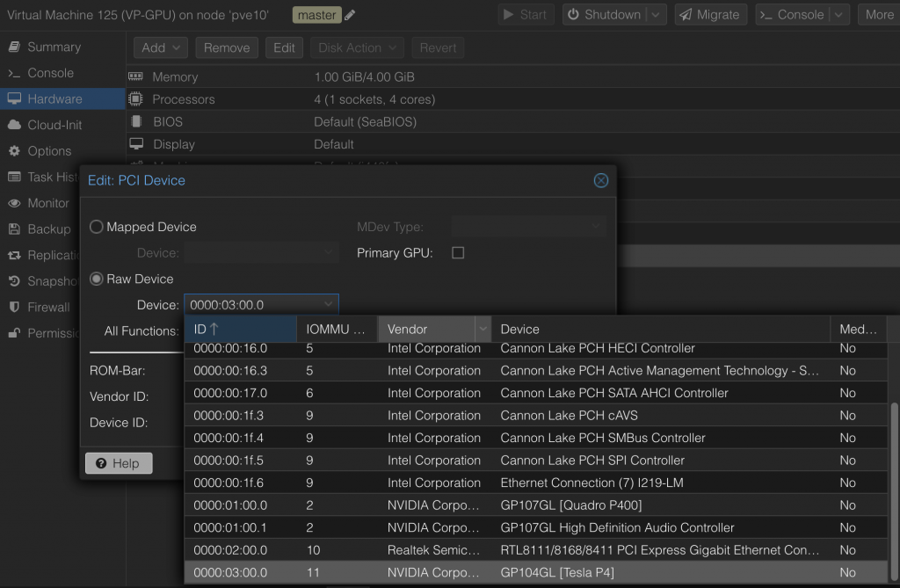Open Shutdown options dropdown arrow
Viewport: 900px width, 588px height.
point(656,15)
